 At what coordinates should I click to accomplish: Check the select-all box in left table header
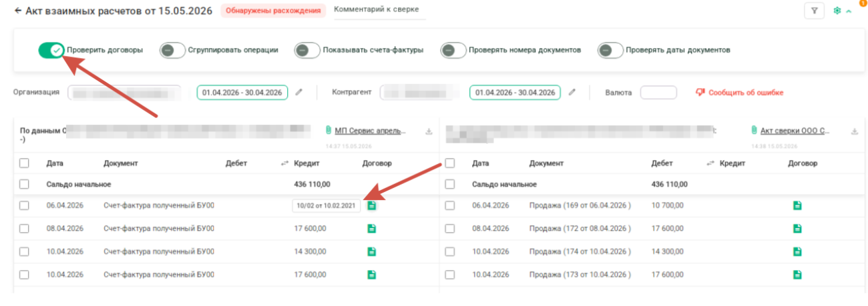24,163
